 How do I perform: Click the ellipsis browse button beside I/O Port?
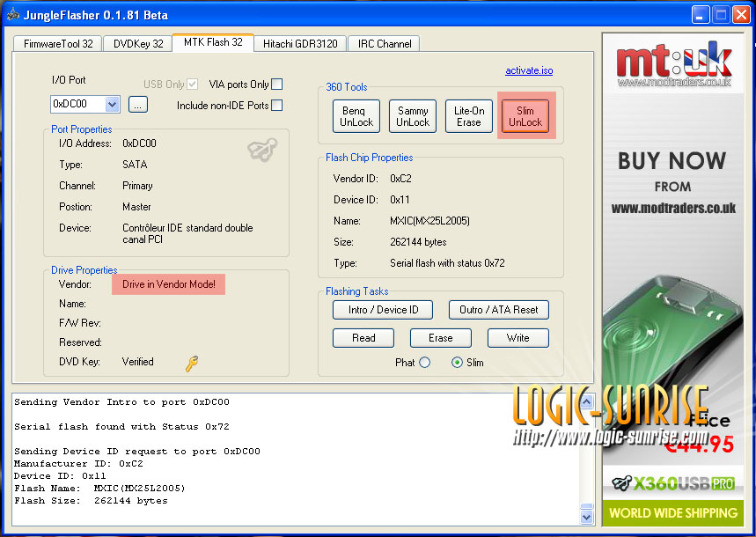(138, 104)
